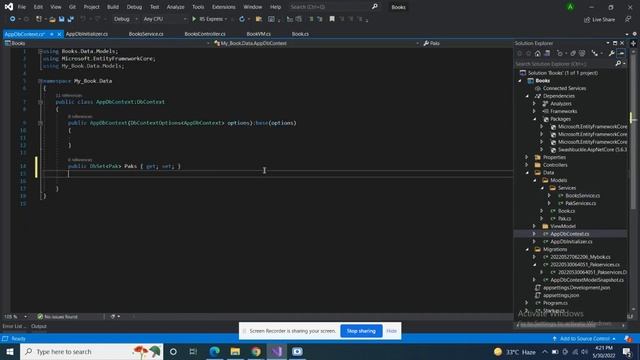
Task: Open Microsoft Edge from the taskbar
Action: click(214, 351)
